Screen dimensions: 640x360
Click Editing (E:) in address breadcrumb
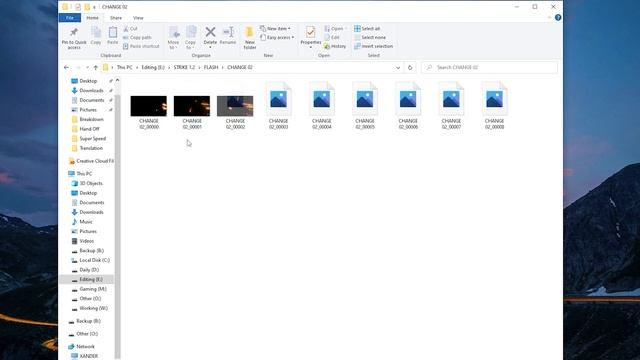coord(153,67)
